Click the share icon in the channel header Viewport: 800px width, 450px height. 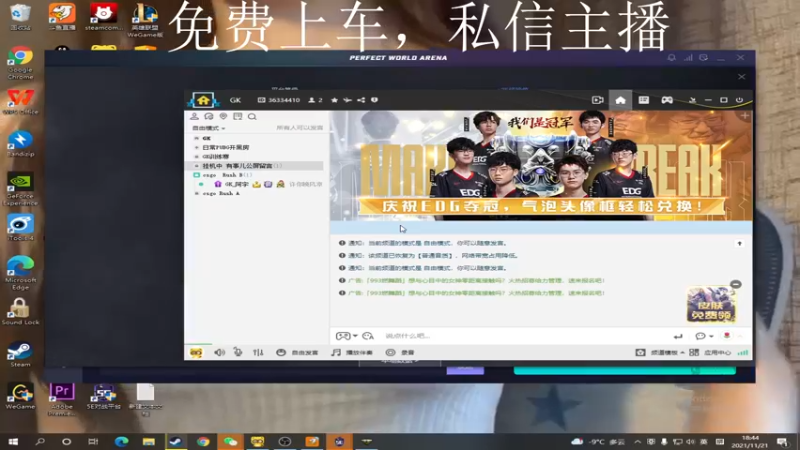click(361, 100)
